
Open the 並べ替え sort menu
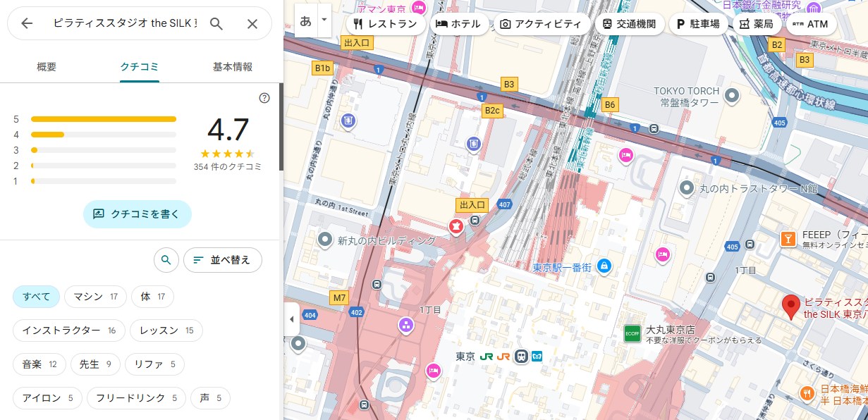(223, 260)
